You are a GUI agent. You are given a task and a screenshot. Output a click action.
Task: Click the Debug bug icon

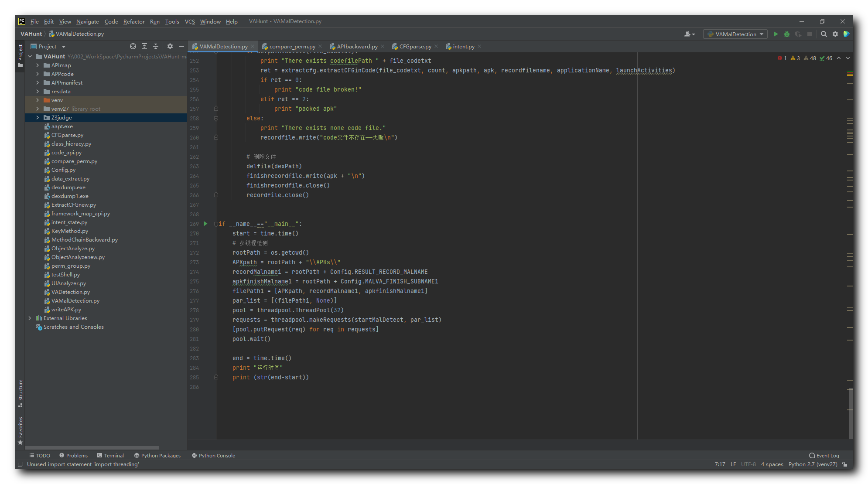pos(787,34)
